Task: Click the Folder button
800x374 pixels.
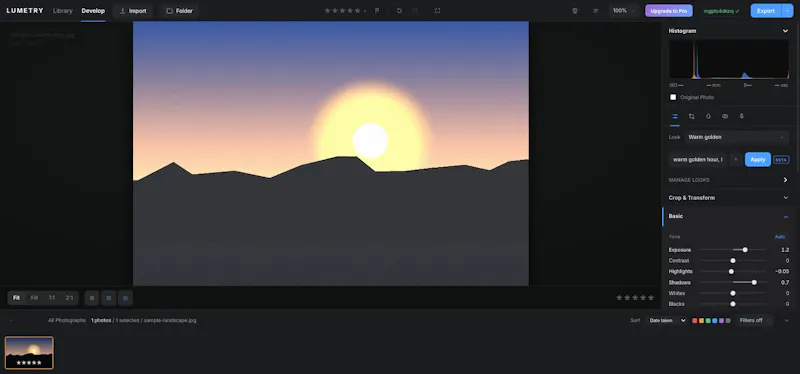Action: pos(179,11)
